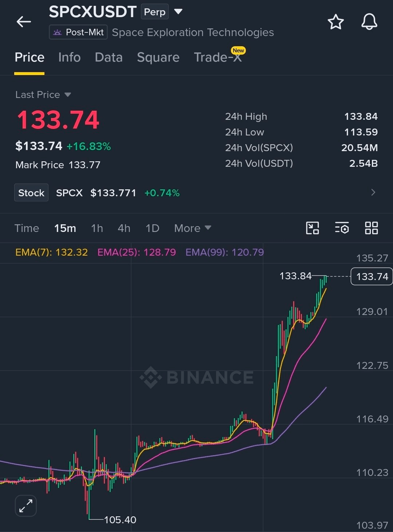The image size is (393, 532).
Task: Select the 15m interval
Action: click(65, 228)
